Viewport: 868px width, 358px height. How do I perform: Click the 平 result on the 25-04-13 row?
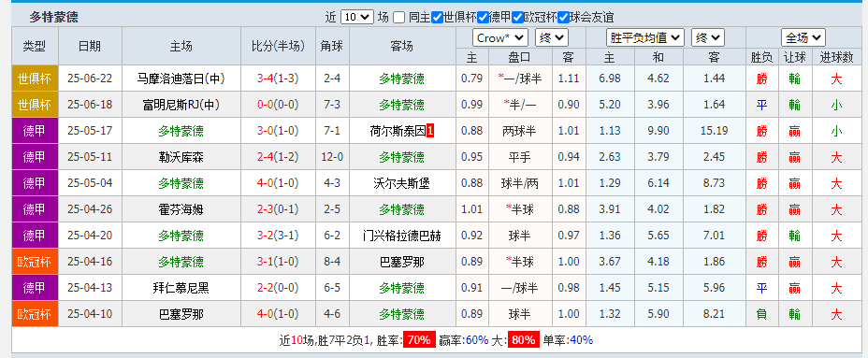tap(761, 288)
